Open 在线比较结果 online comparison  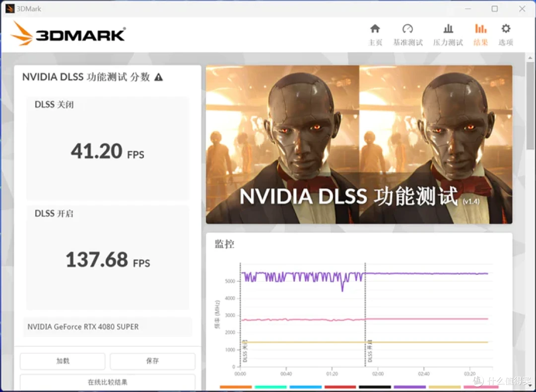click(108, 382)
